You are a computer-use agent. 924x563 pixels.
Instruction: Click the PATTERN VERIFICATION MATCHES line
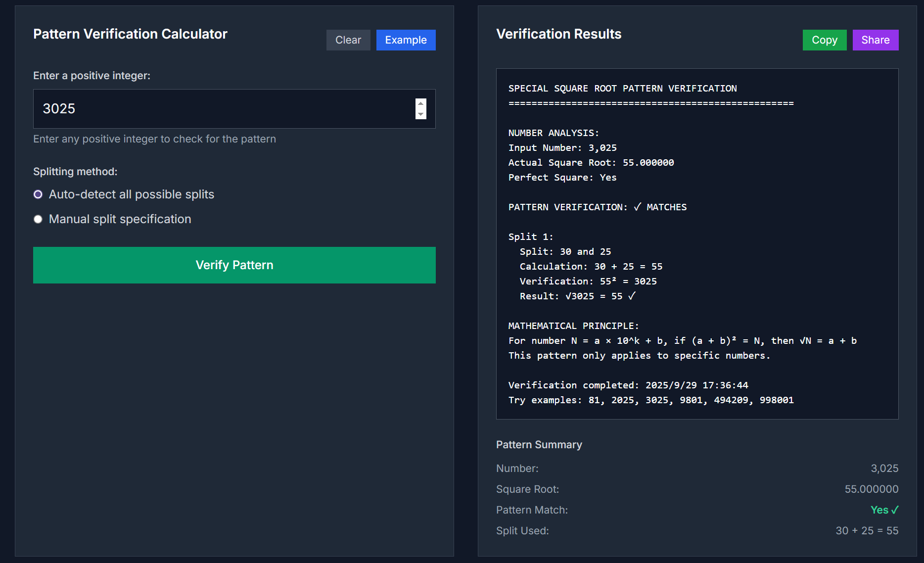(x=597, y=207)
